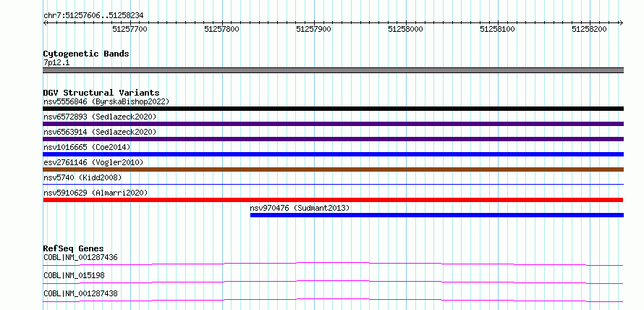Open COBL|NM_001287436 transcript label
644x310 pixels.
[80, 258]
